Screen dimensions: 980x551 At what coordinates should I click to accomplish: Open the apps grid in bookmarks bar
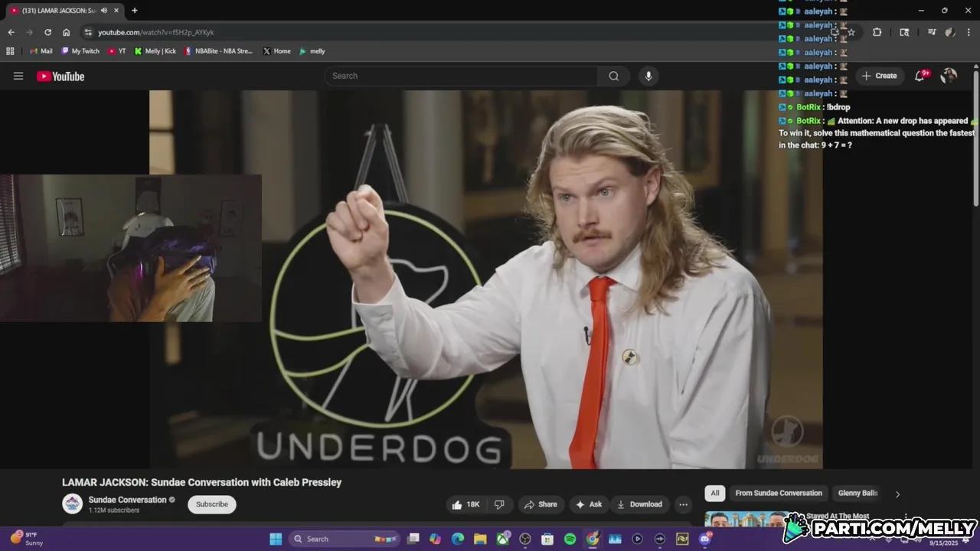(x=10, y=51)
